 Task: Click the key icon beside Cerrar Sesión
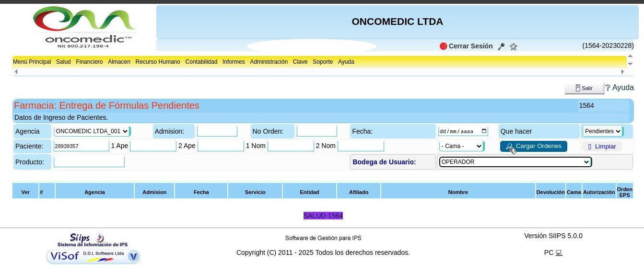(x=501, y=46)
